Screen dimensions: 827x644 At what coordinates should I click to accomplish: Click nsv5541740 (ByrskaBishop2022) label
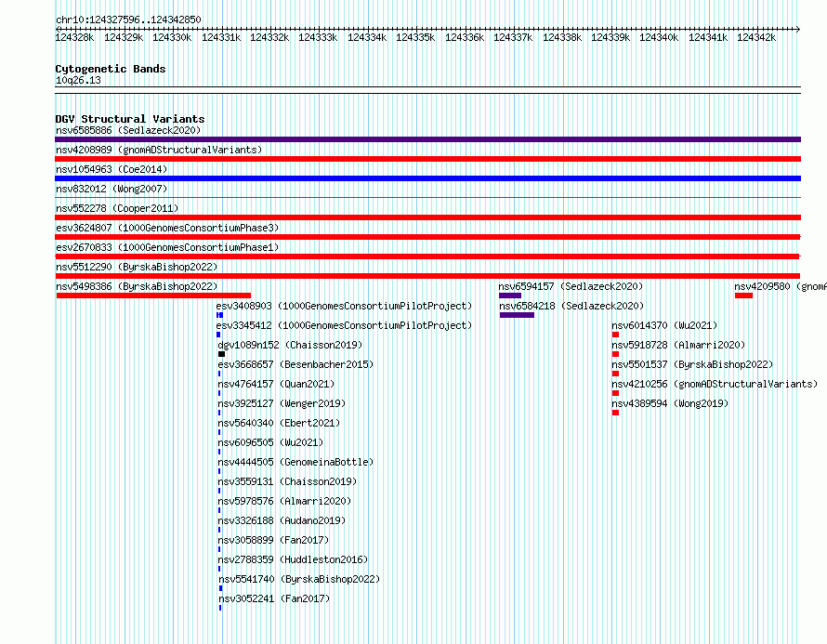tap(299, 579)
